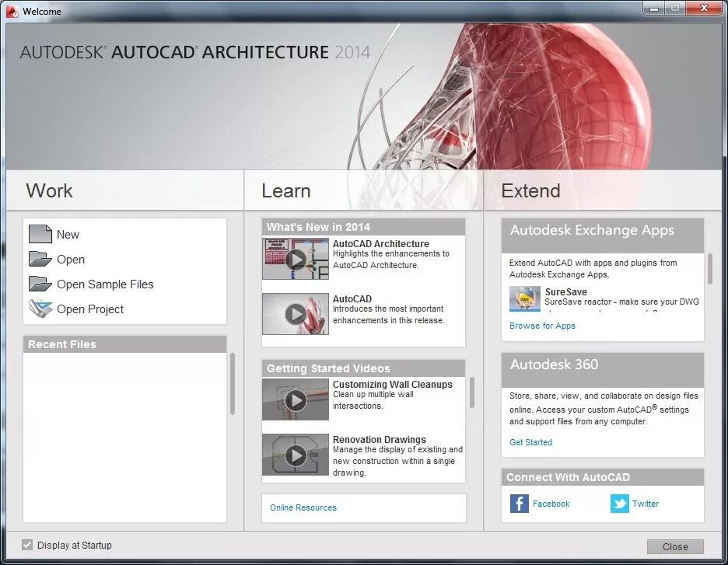
Task: Click the Open label text
Action: [x=71, y=260]
